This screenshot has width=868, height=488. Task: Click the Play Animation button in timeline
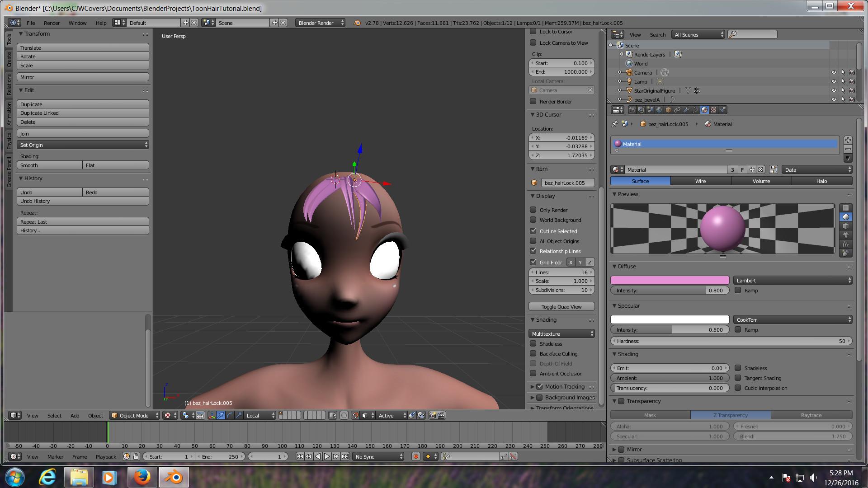(327, 456)
